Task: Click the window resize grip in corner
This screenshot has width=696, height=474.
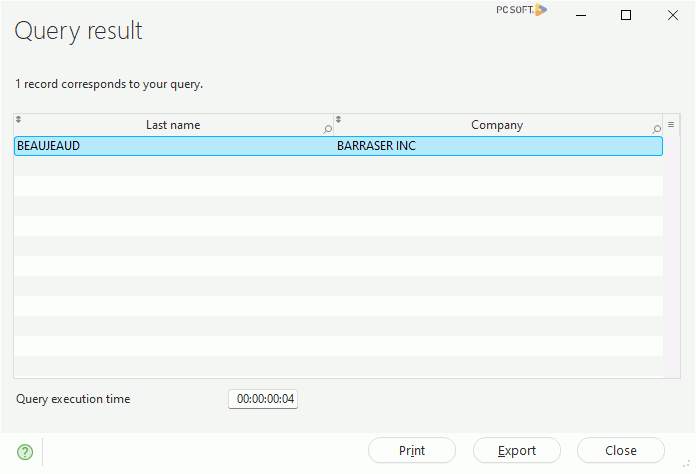Action: tap(686, 464)
